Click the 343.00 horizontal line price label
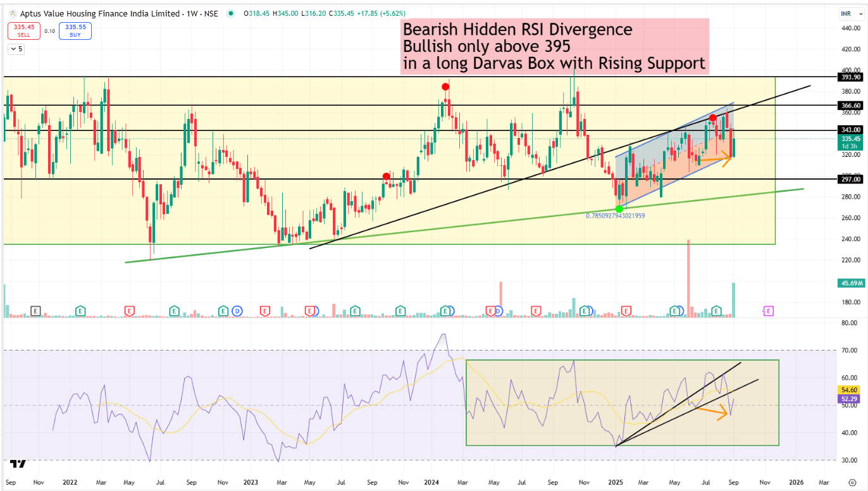This screenshot has width=868, height=491. click(x=852, y=130)
